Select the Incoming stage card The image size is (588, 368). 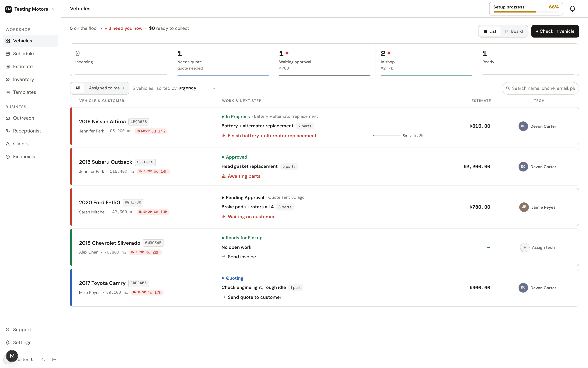click(121, 60)
